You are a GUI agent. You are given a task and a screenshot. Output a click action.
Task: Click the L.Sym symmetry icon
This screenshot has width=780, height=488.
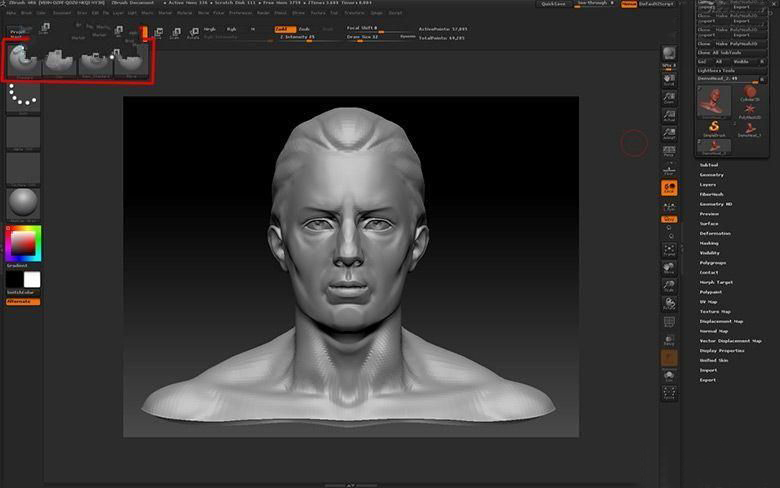click(669, 206)
